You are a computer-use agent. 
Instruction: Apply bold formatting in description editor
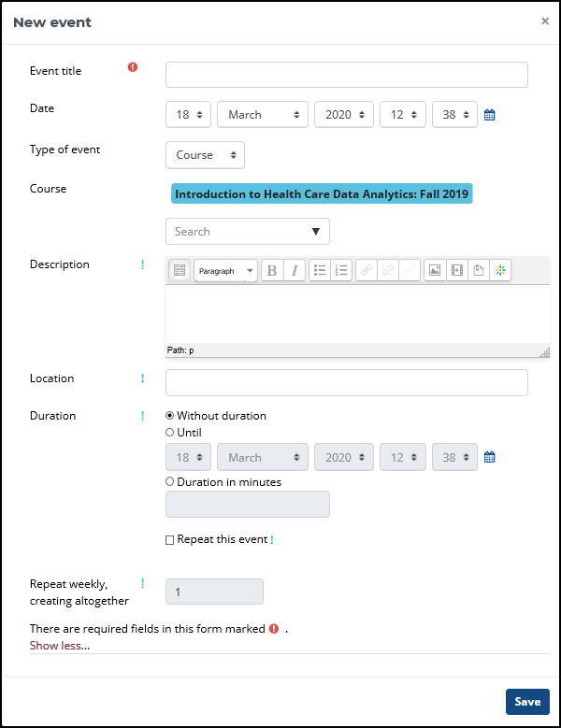(272, 271)
